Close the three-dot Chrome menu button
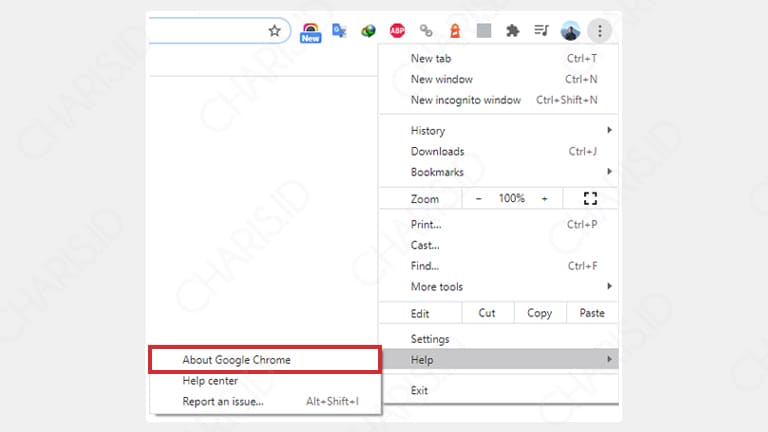 [x=600, y=31]
